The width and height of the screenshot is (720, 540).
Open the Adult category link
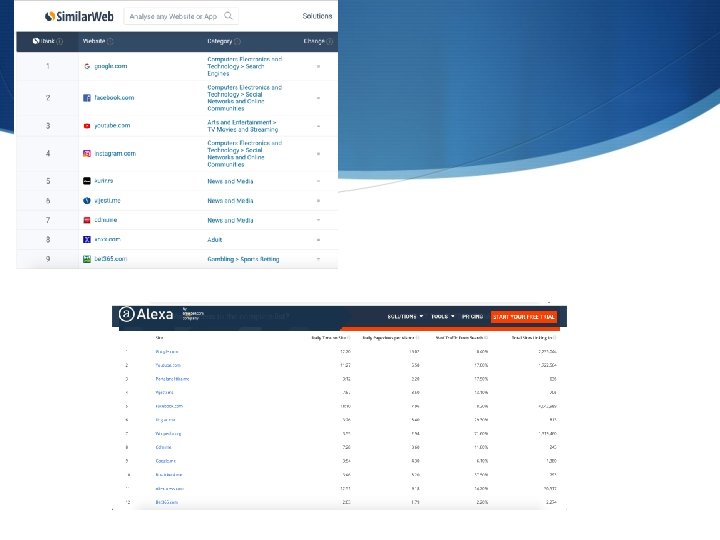[x=214, y=240]
